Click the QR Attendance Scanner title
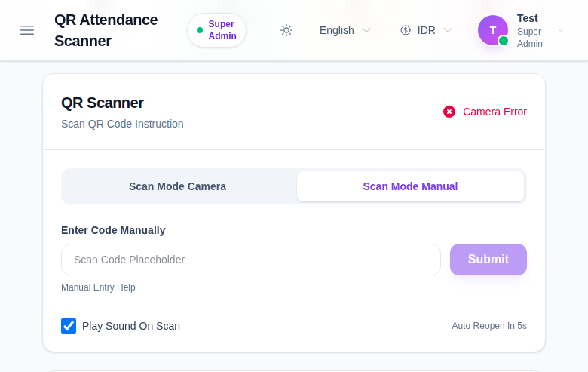Viewport: 588px width, 372px height. [106, 30]
